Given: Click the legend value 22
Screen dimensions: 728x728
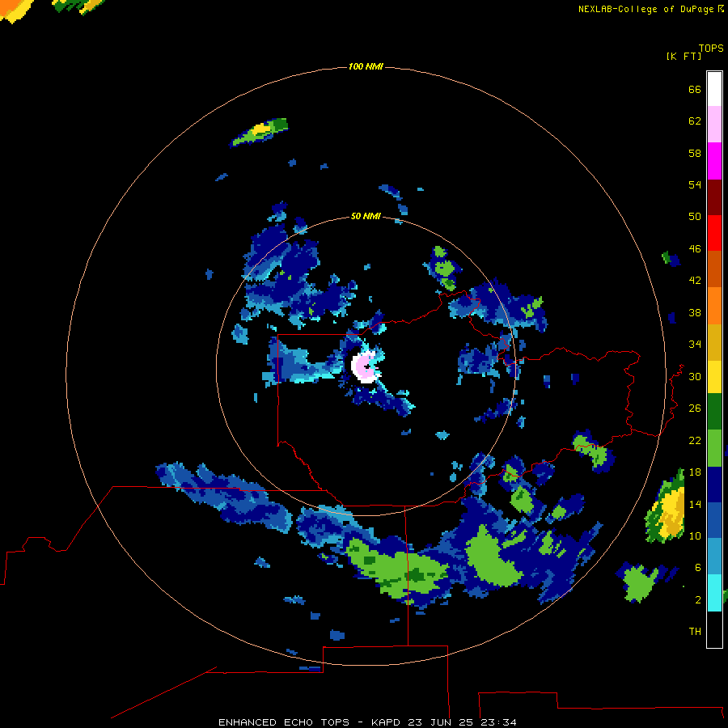Looking at the screenshot, I should tap(695, 441).
